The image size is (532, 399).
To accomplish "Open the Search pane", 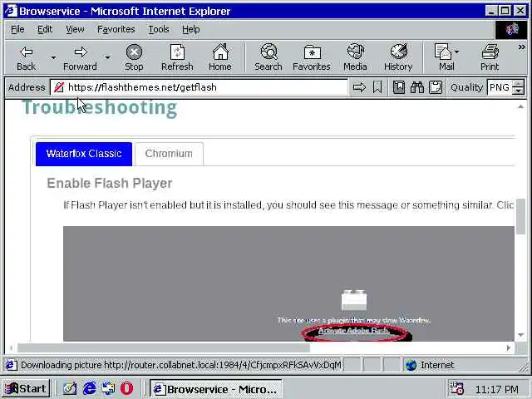I will 268,57.
